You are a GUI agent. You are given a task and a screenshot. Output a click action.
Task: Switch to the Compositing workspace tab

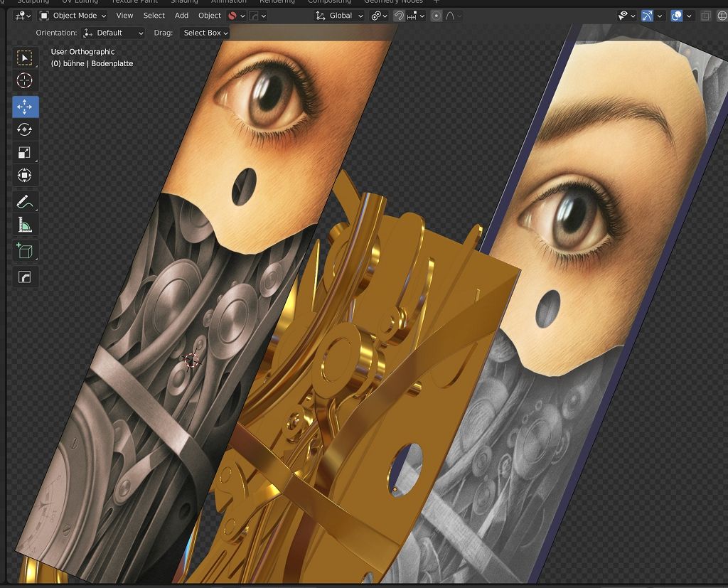[329, 2]
